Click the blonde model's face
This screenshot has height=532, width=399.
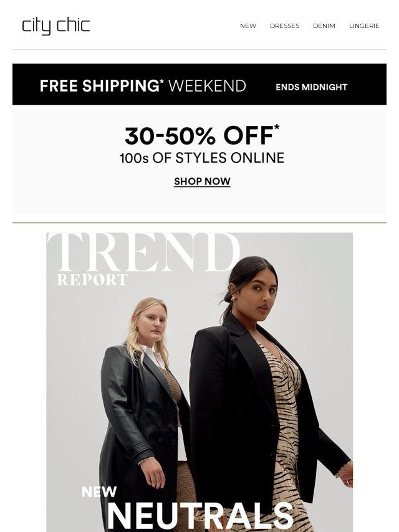pos(153,325)
